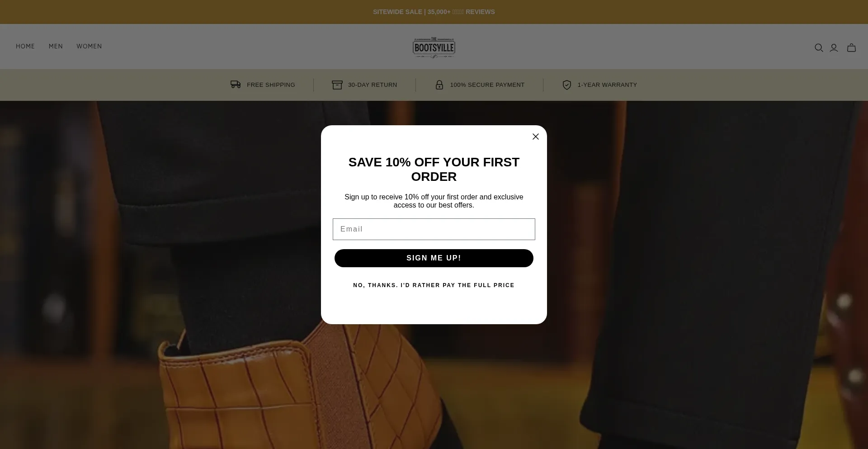The height and width of the screenshot is (449, 868).
Task: Submit with Sign Me Up button
Action: click(434, 258)
